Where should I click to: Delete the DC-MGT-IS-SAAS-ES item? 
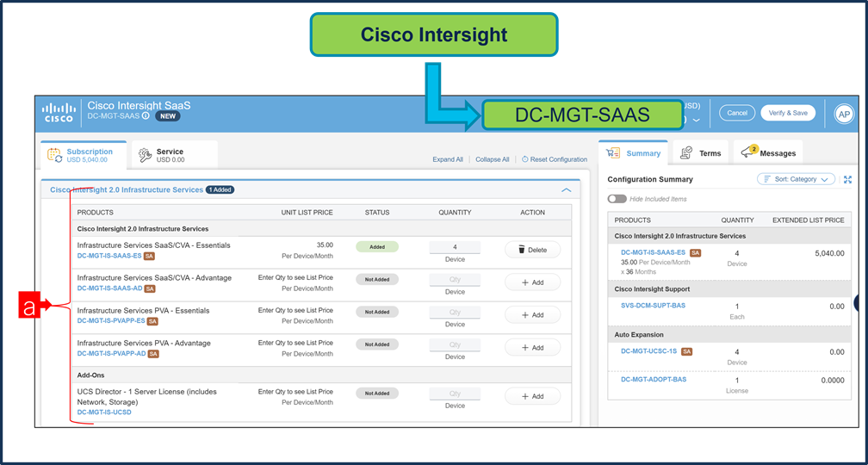tap(532, 250)
